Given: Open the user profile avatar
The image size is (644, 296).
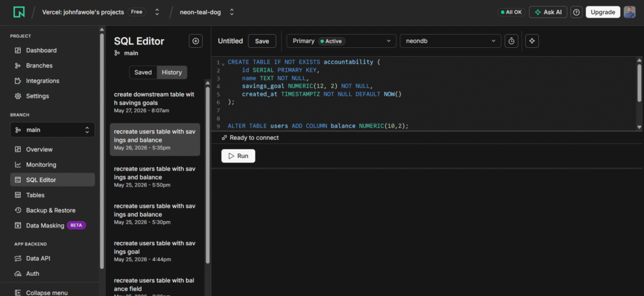Looking at the screenshot, I should pos(630,13).
